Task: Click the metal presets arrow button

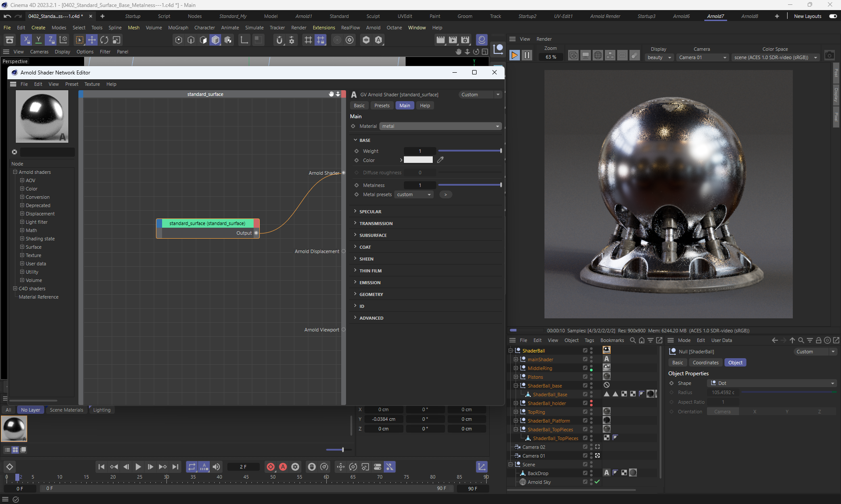Action: [x=445, y=194]
